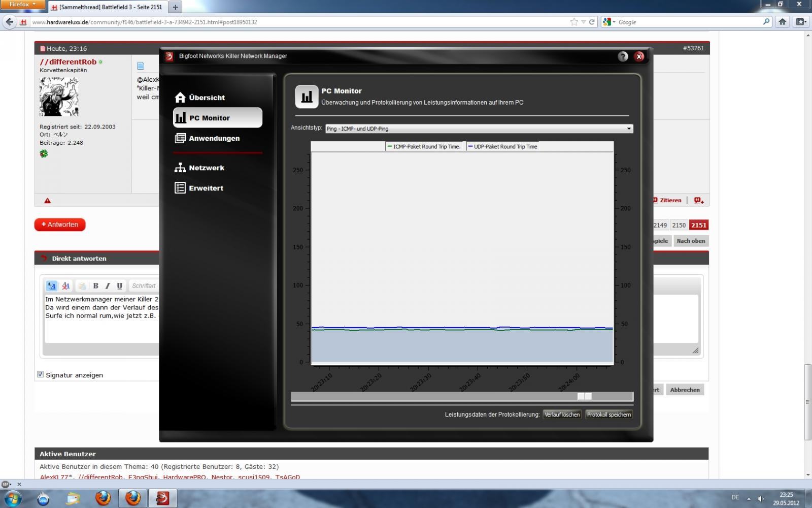812x508 pixels.
Task: Report post with warning triangle icon
Action: (47, 201)
